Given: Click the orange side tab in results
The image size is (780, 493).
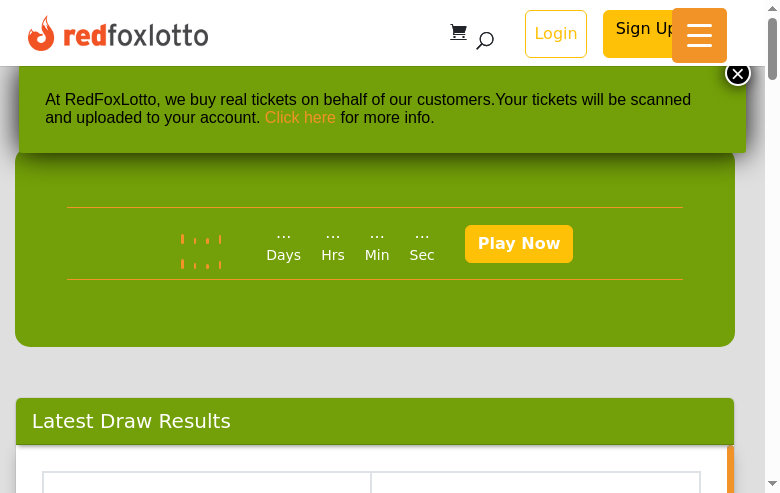Looking at the screenshot, I should coord(731,470).
